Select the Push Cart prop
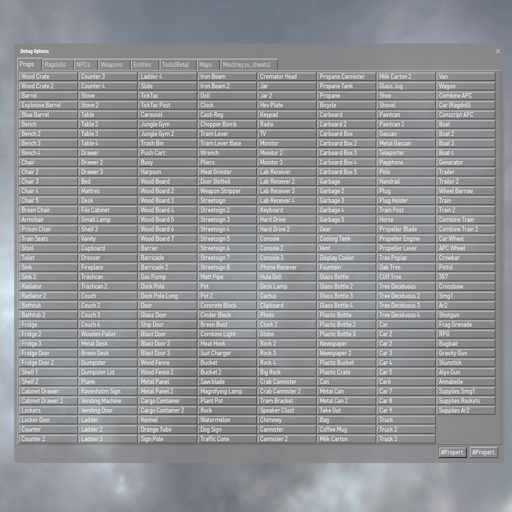The image size is (512, 512). coord(167,153)
